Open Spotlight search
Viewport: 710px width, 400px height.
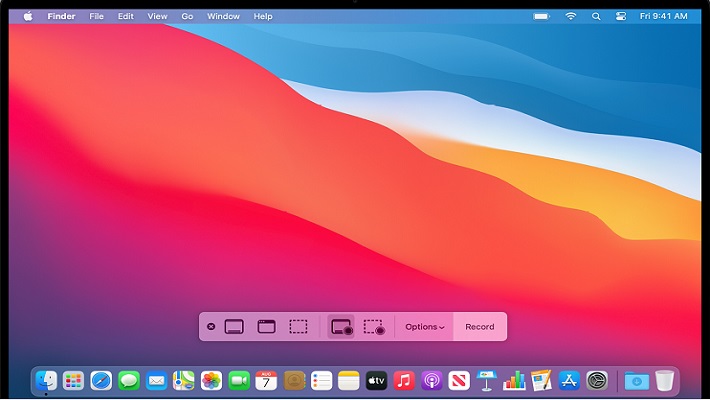point(596,16)
